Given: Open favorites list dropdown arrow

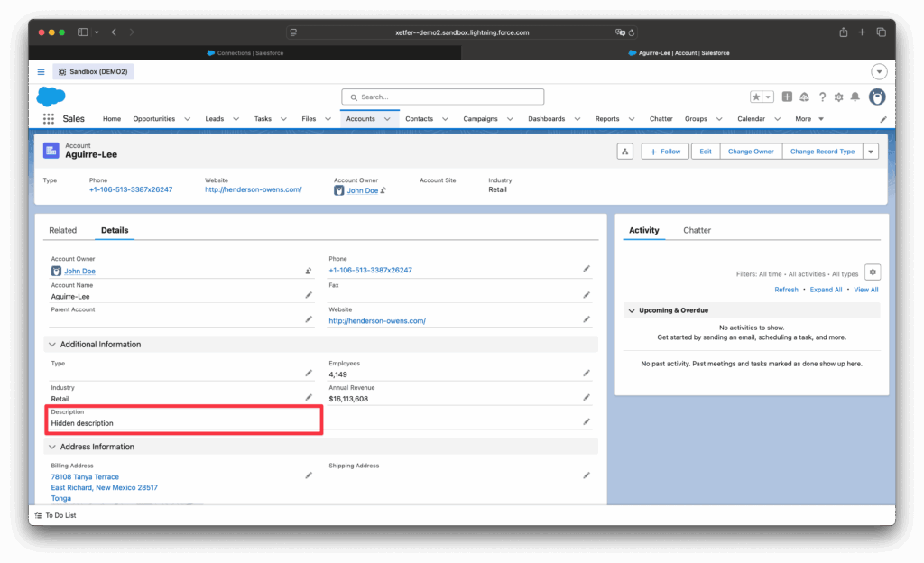Looking at the screenshot, I should (x=768, y=97).
